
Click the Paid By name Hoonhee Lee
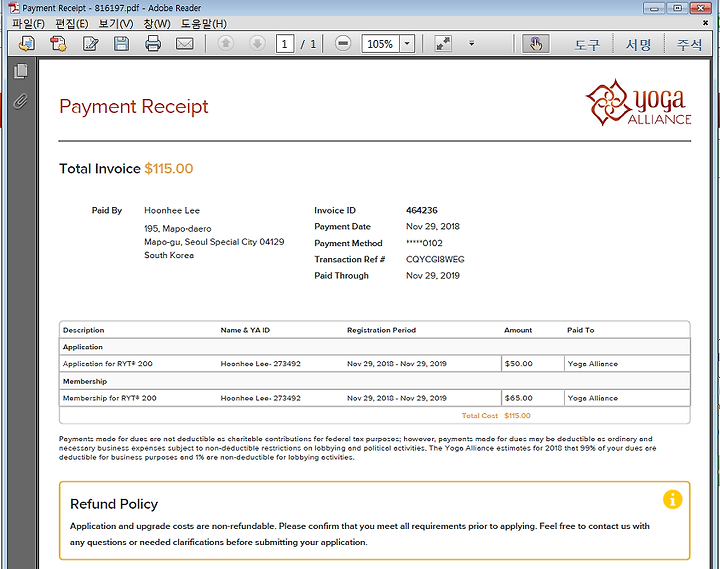pos(172,210)
